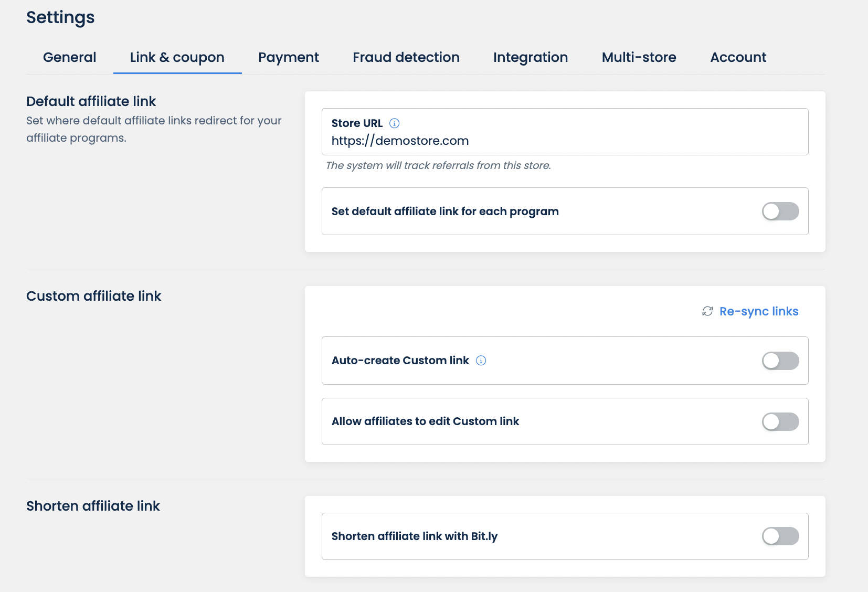This screenshot has height=592, width=868.
Task: Open the Account tab
Action: tap(738, 57)
